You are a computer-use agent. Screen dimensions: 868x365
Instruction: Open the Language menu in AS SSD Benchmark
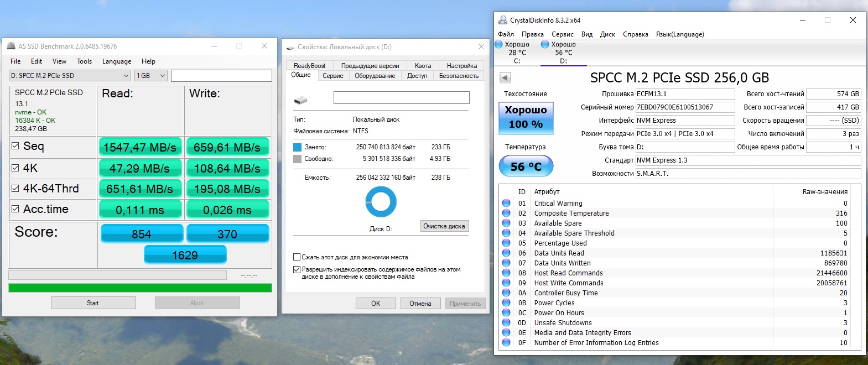click(117, 61)
